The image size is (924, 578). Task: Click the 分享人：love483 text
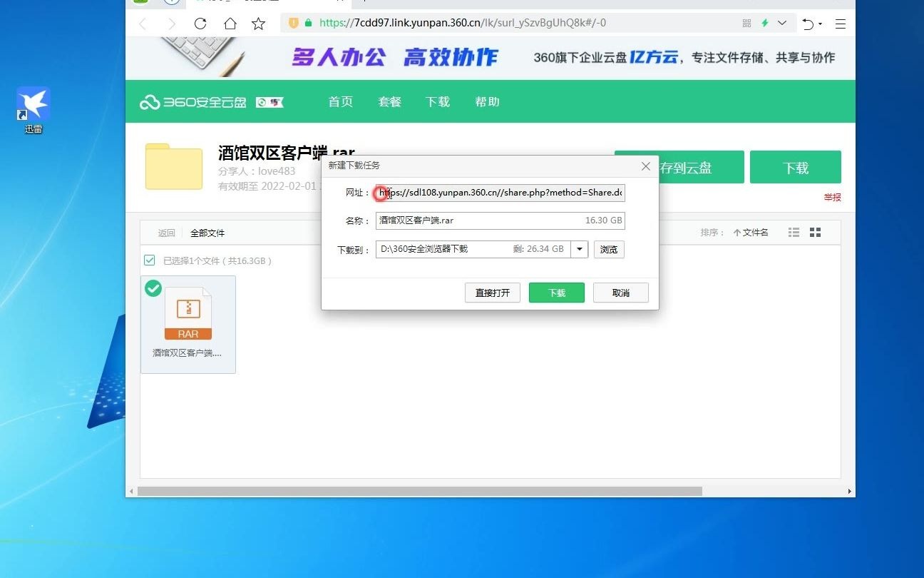point(257,171)
